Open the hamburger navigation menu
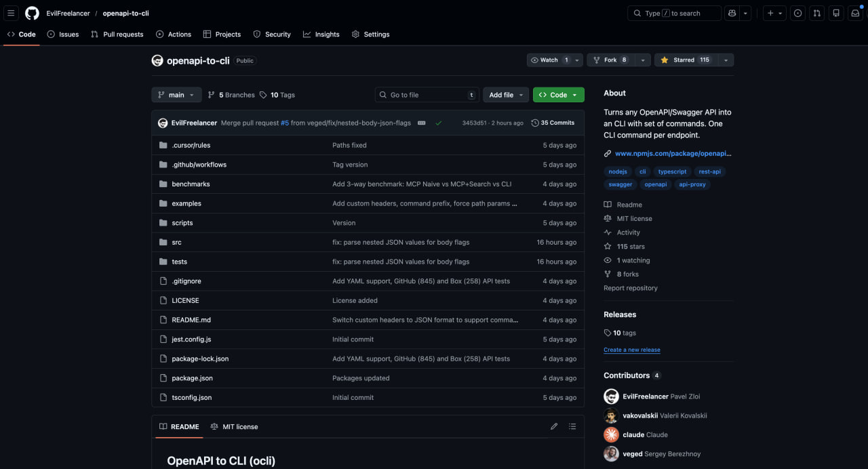Screen dimensions: 868x469 [11, 13]
